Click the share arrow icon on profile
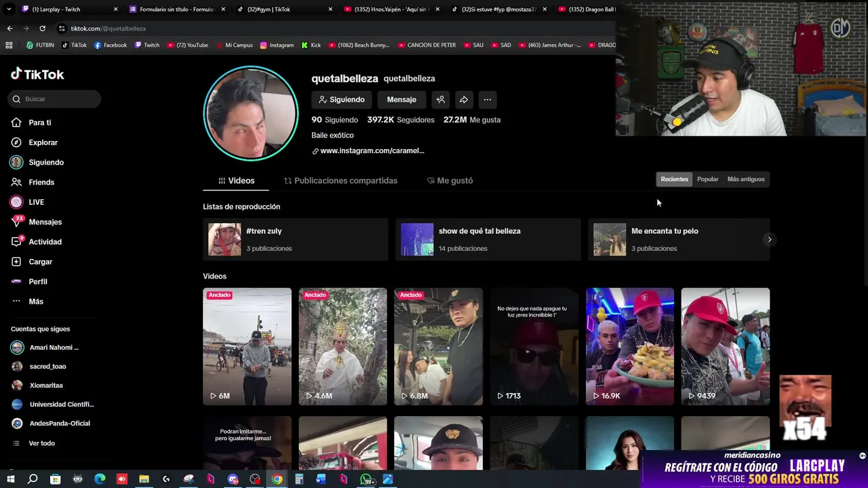 click(464, 100)
